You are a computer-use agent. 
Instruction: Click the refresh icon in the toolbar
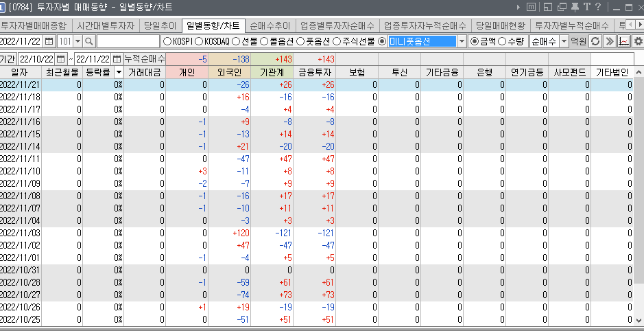coord(596,41)
